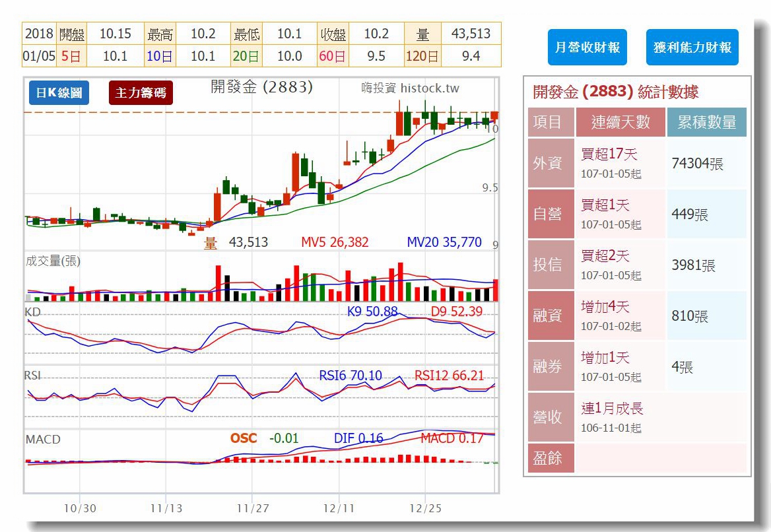Click the RSI6 70.10 value

[x=351, y=376]
